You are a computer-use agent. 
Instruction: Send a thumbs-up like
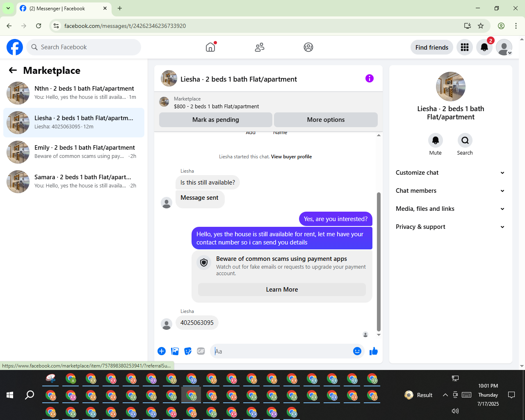click(374, 351)
